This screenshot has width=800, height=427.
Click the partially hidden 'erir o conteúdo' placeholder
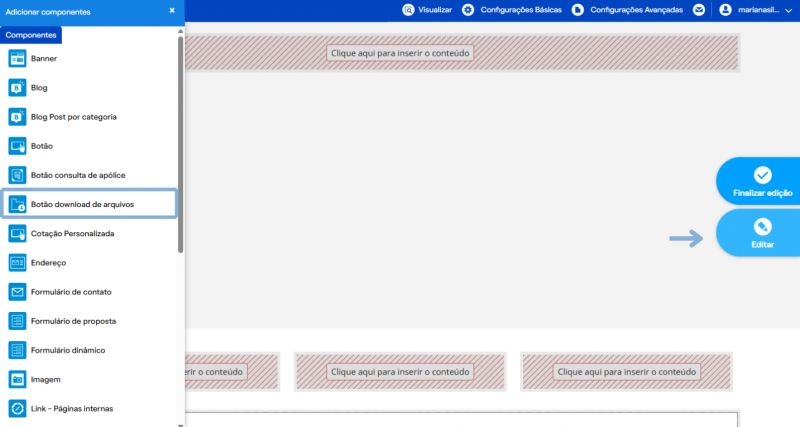pyautogui.click(x=216, y=372)
